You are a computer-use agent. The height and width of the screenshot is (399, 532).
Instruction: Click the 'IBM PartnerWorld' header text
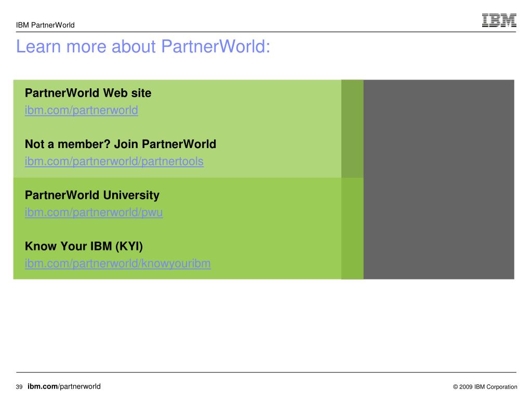(x=45, y=25)
